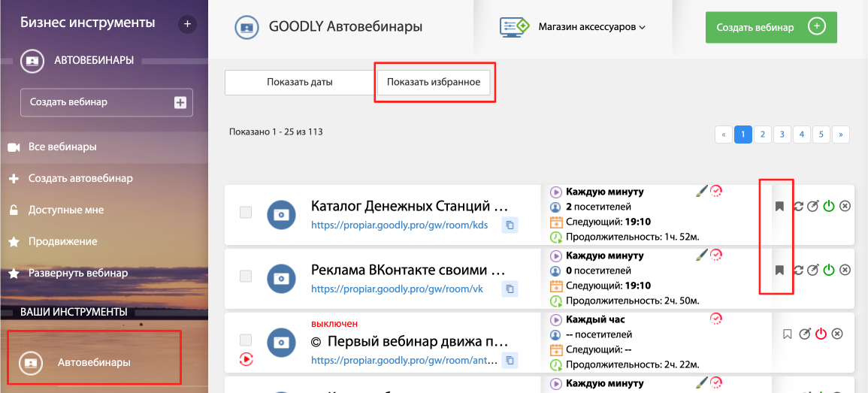Go to pagination page 2
The width and height of the screenshot is (868, 393).
point(762,135)
